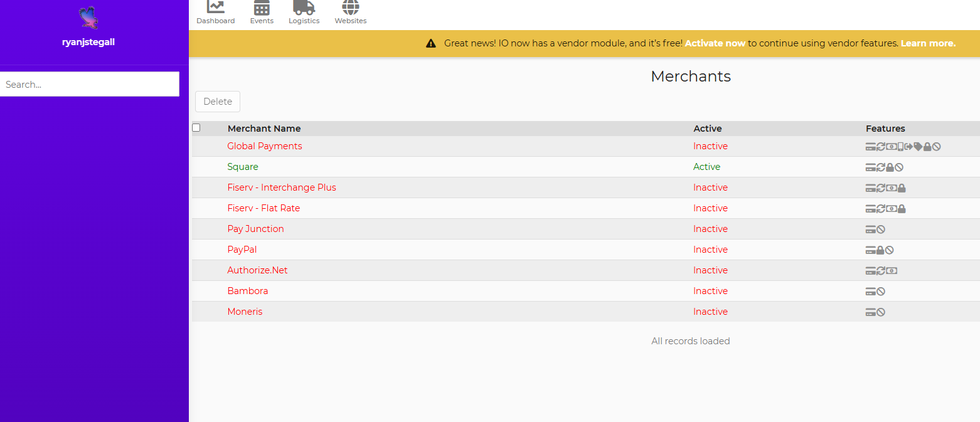The width and height of the screenshot is (980, 422).
Task: Toggle the select-all merchants checkbox
Action: click(x=196, y=128)
